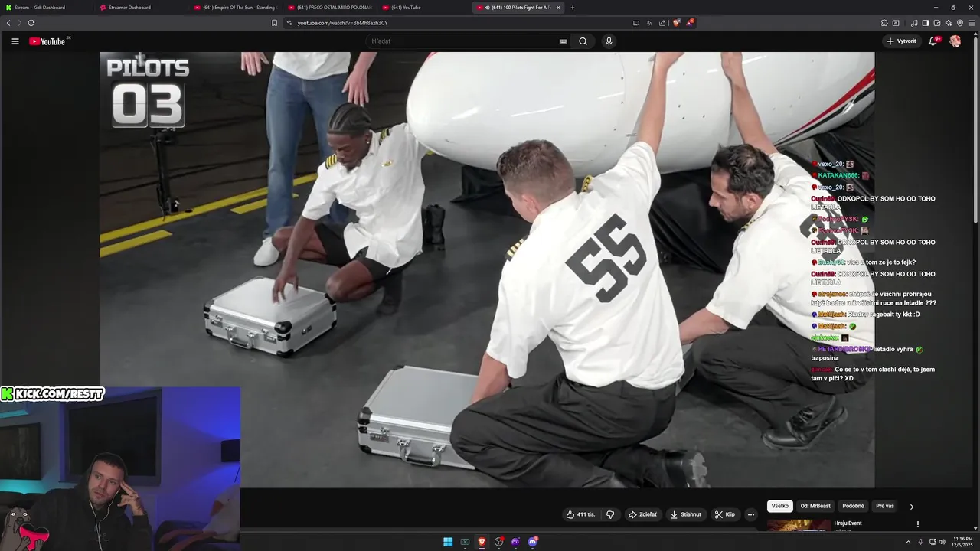Open the 'Hraju Event' video thumbnail
The image size is (980, 551).
(799, 525)
